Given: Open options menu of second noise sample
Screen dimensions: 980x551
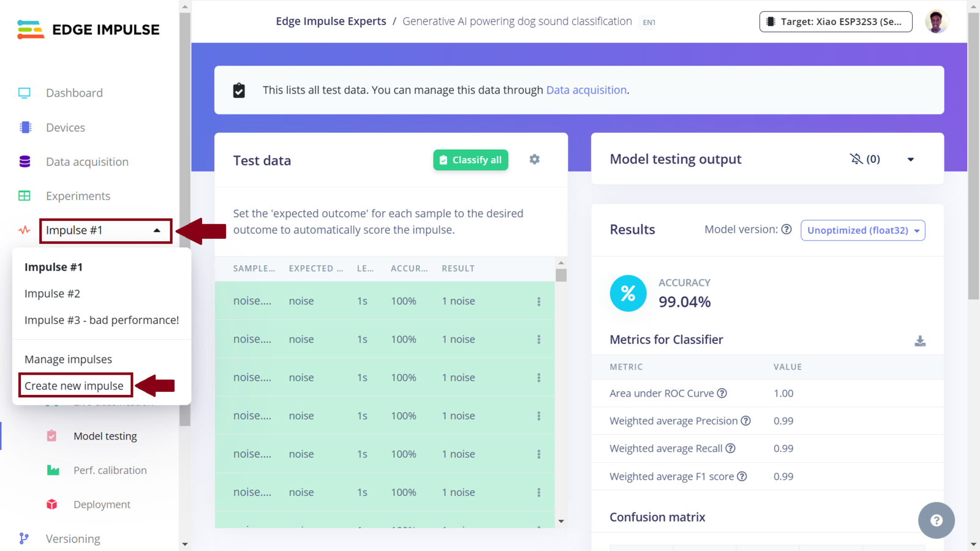Looking at the screenshot, I should point(539,339).
